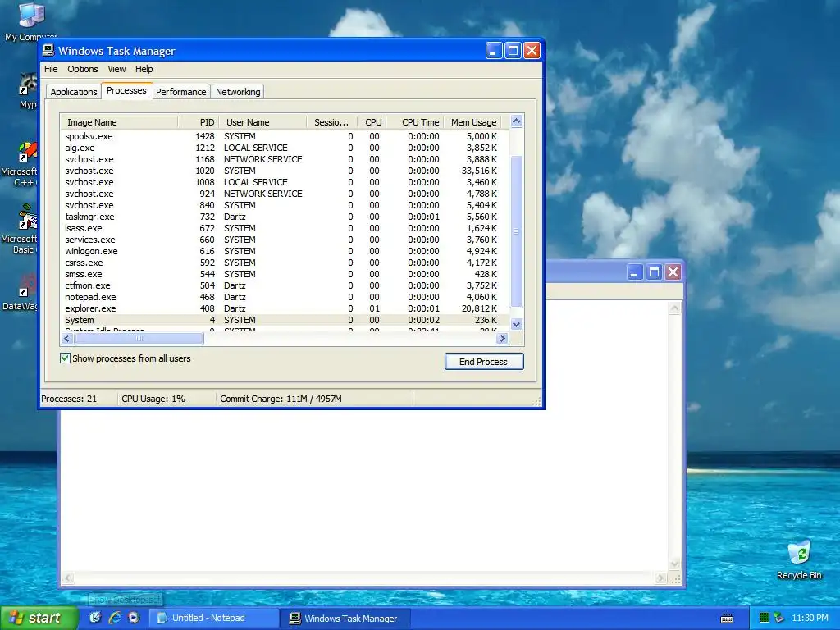Viewport: 840px width, 630px height.
Task: Click the keyboard icon in taskbar
Action: pos(727,619)
